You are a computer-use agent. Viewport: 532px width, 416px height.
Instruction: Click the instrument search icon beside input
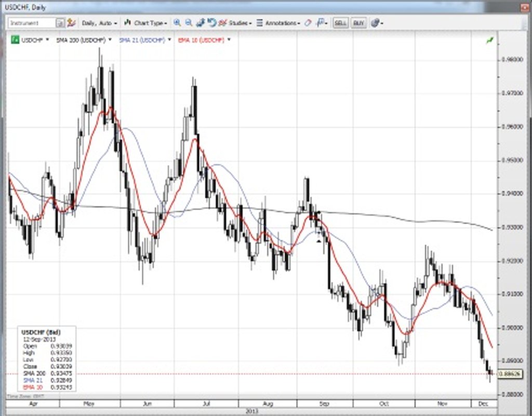coord(60,23)
